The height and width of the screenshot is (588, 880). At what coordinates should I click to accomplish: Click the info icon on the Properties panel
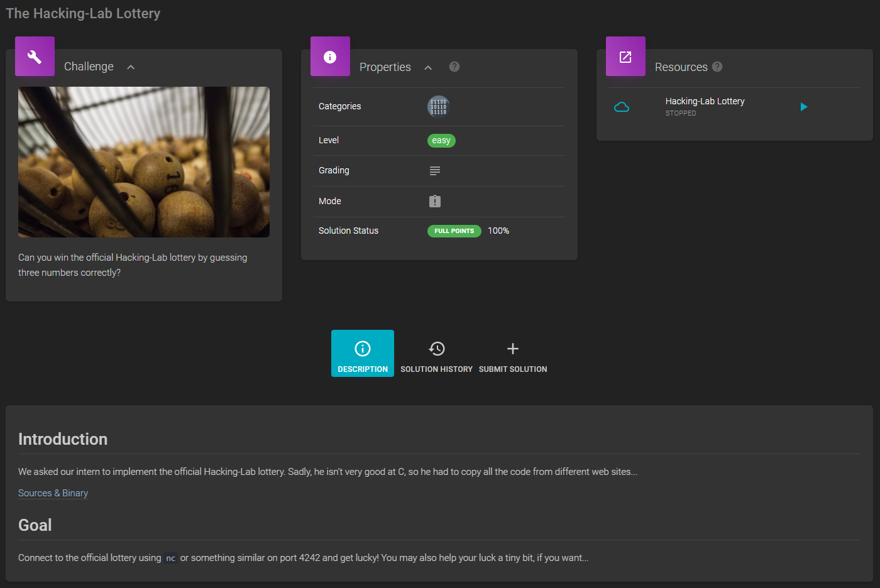pyautogui.click(x=330, y=56)
